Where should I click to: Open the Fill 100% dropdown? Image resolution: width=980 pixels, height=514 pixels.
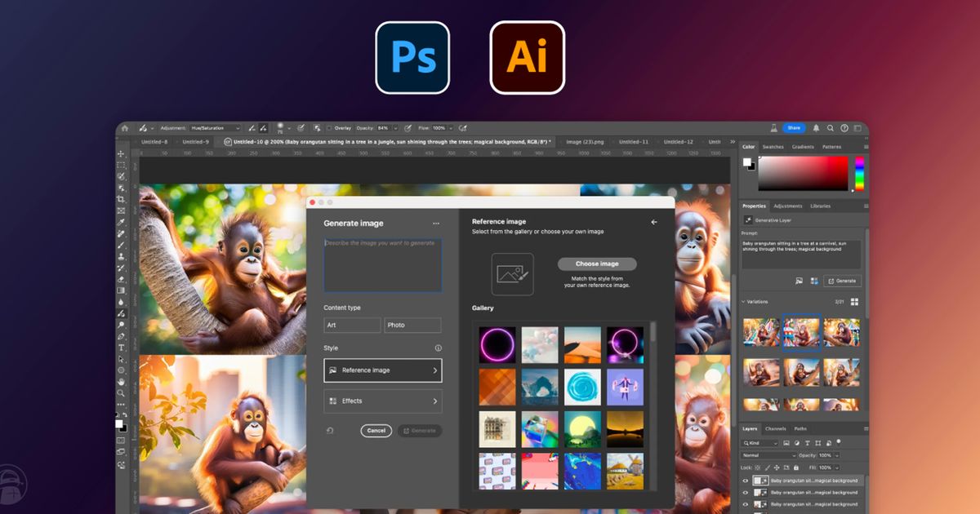coord(836,467)
